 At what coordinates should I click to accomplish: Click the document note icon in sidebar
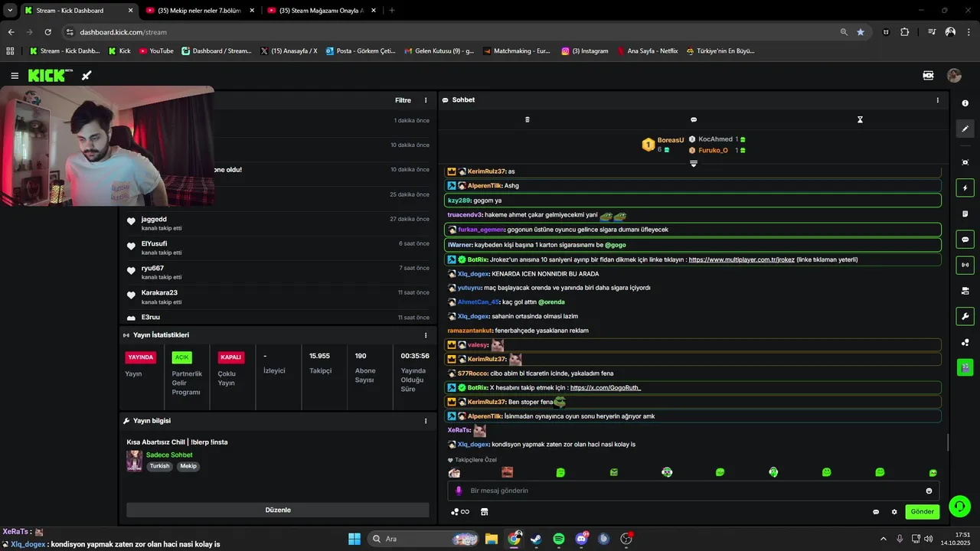965,214
